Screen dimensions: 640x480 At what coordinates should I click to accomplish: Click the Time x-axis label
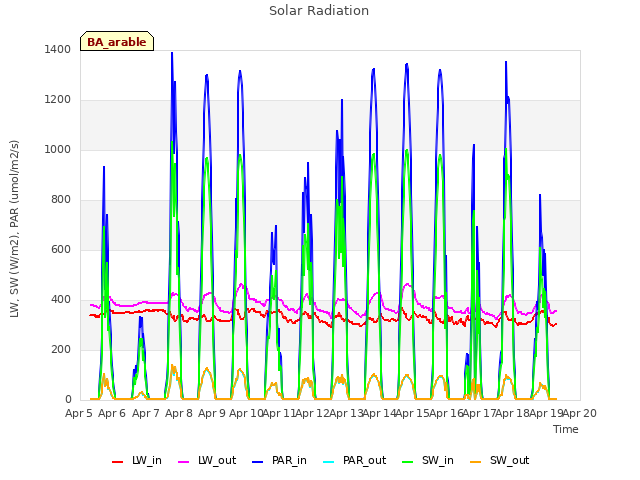pyautogui.click(x=566, y=429)
